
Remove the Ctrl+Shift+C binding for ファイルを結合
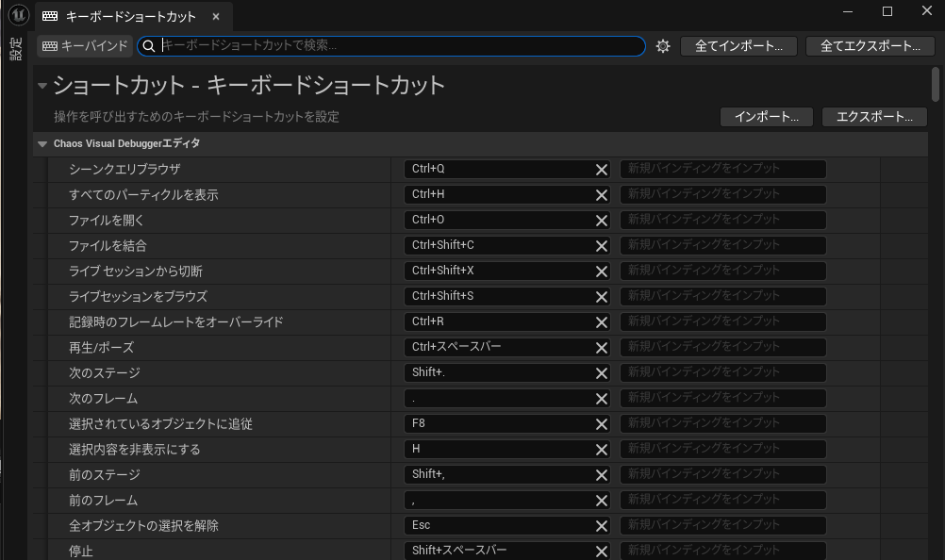pos(601,246)
